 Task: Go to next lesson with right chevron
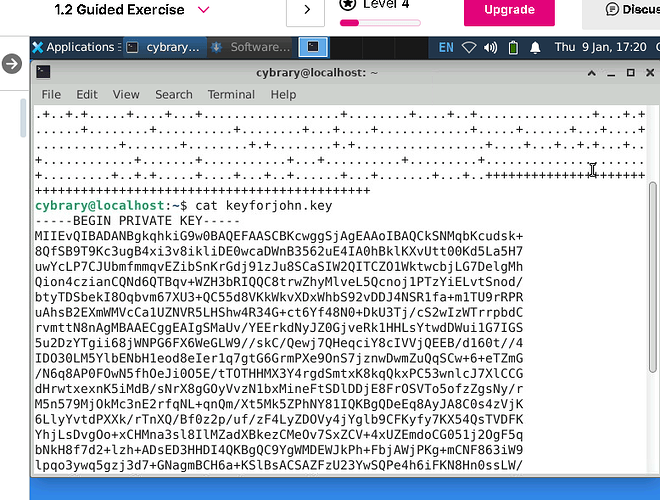click(305, 10)
